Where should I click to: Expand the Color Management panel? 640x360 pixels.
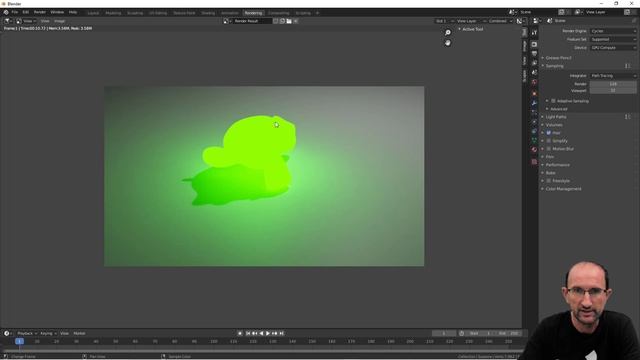[562, 189]
